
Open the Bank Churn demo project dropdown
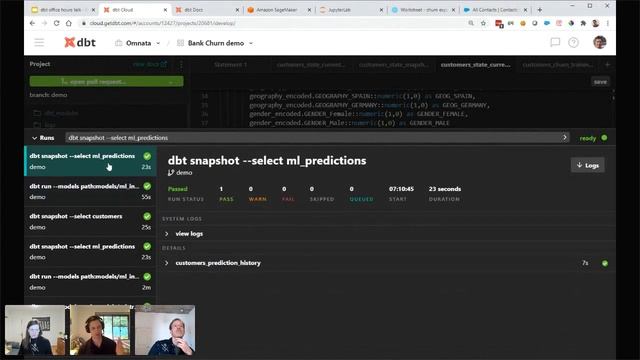coord(215,43)
